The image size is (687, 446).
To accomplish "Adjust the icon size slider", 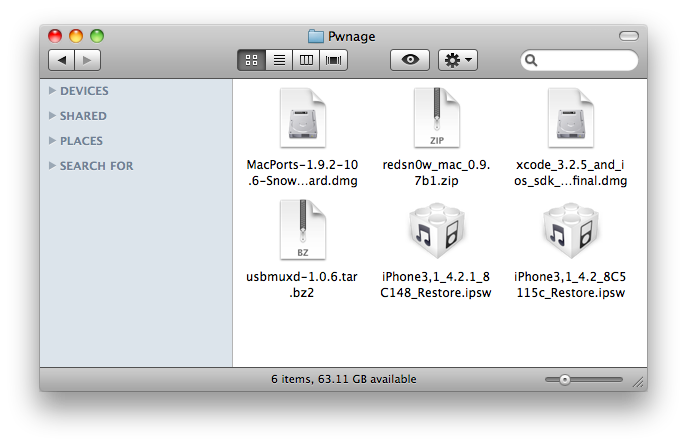I will click(x=565, y=380).
